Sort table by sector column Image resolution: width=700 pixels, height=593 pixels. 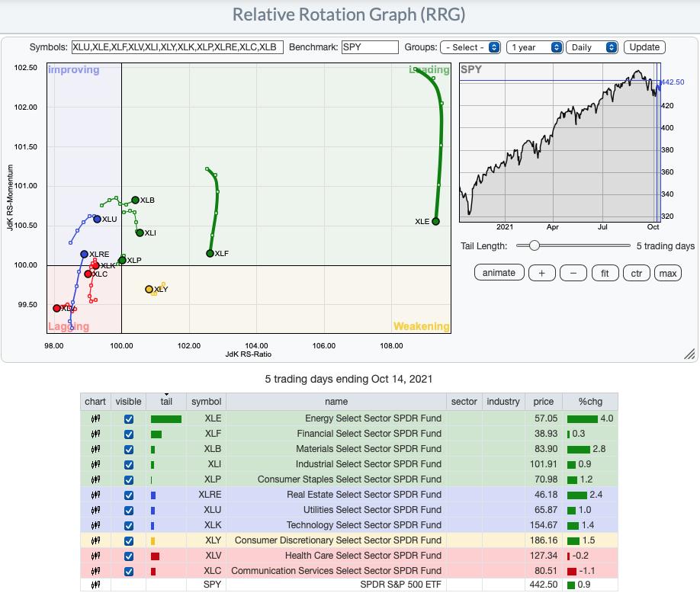click(x=464, y=402)
